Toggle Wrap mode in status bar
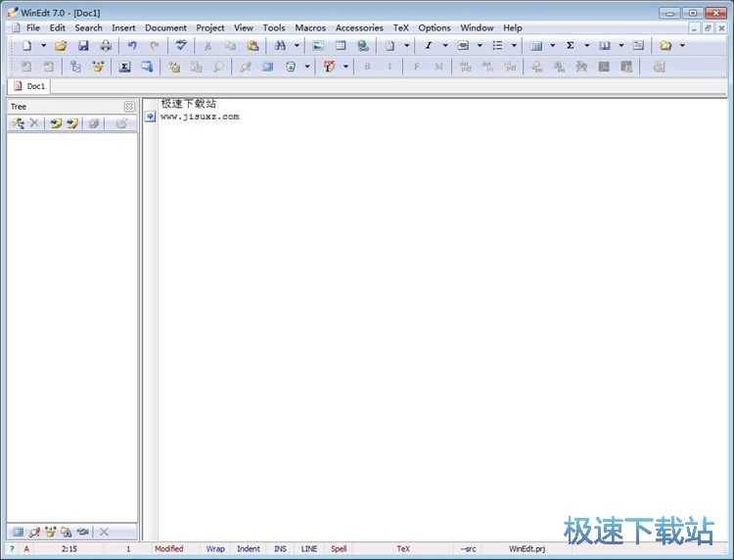The image size is (734, 560). pos(215,549)
